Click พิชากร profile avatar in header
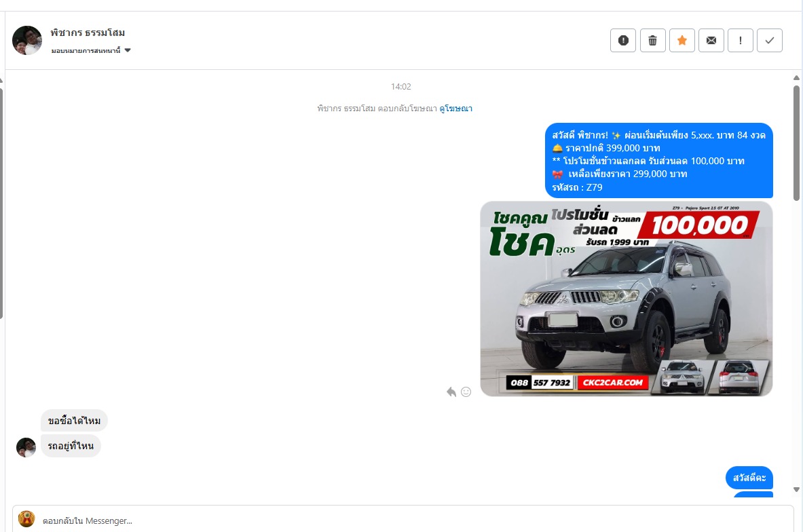 (x=27, y=41)
